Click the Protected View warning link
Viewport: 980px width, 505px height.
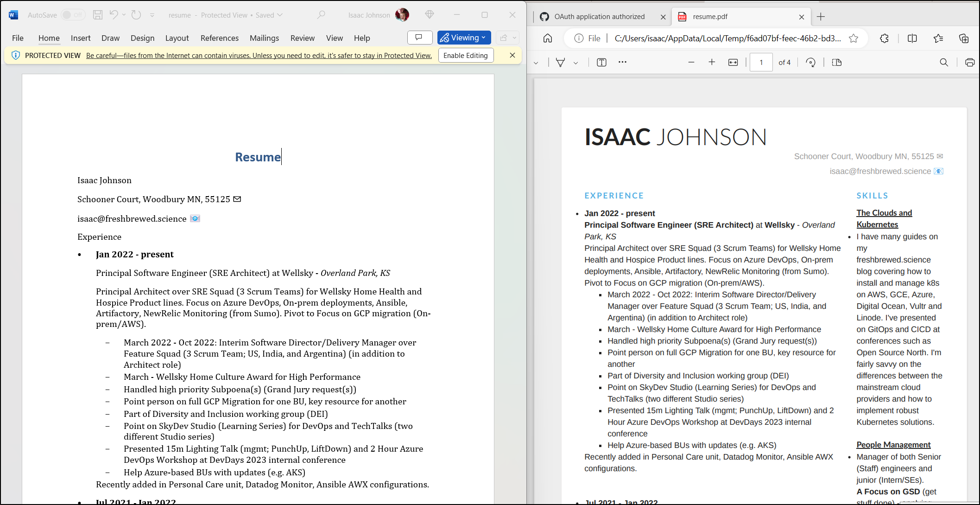tap(259, 55)
